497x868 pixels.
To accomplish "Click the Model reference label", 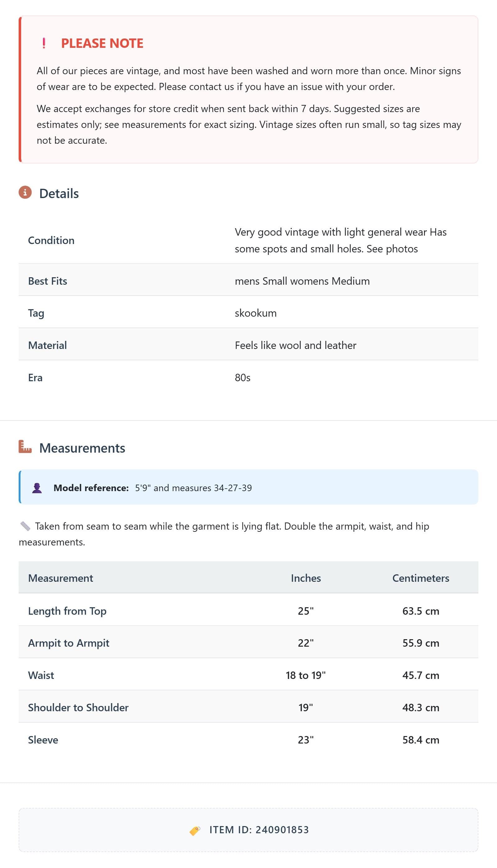I will point(91,488).
